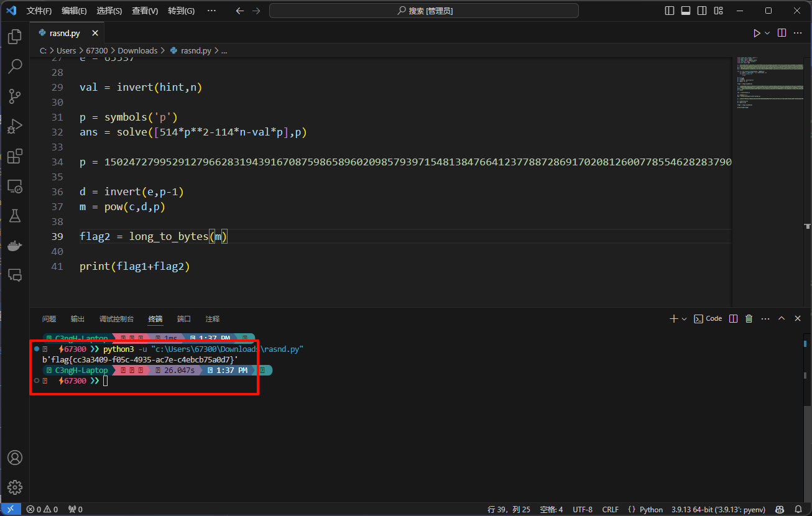Close the bottom panel
This screenshot has height=516, width=812.
pos(798,318)
